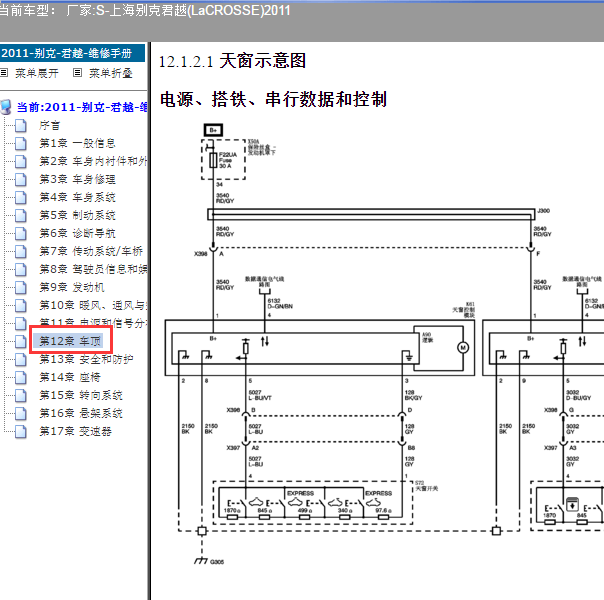Image resolution: width=604 pixels, height=600 pixels.
Task: Open 第13章 安全和防护 chapter
Action: point(86,359)
